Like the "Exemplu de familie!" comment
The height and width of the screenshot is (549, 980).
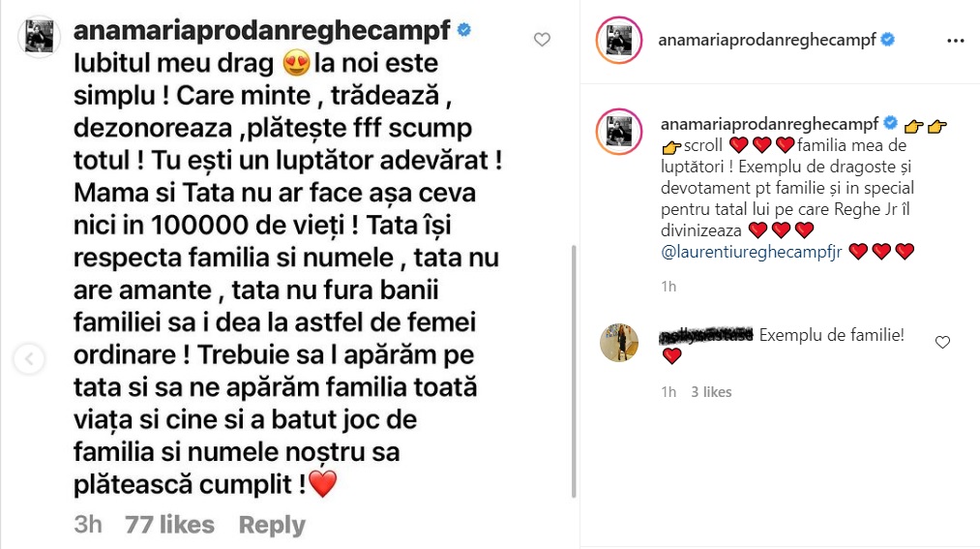pos(943,342)
